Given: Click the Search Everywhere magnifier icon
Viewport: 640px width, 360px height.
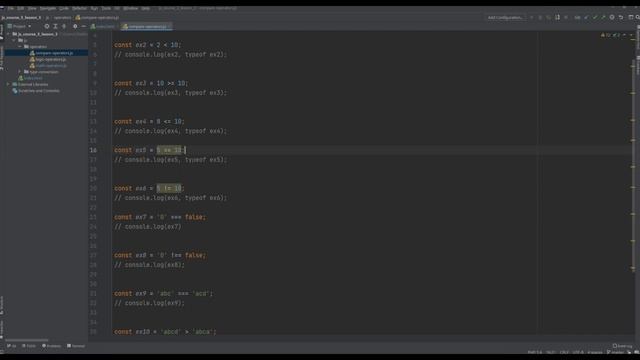Looking at the screenshot, I should 637,18.
